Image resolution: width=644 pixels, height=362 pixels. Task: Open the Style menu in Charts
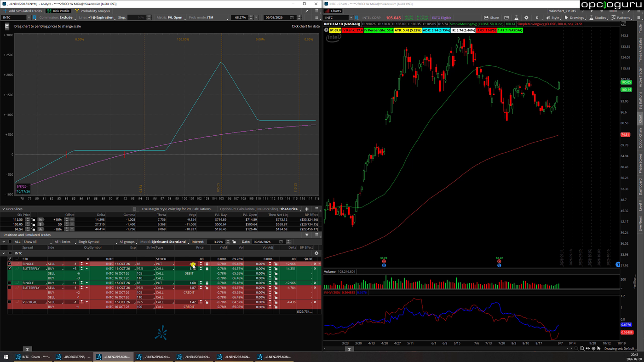click(553, 17)
